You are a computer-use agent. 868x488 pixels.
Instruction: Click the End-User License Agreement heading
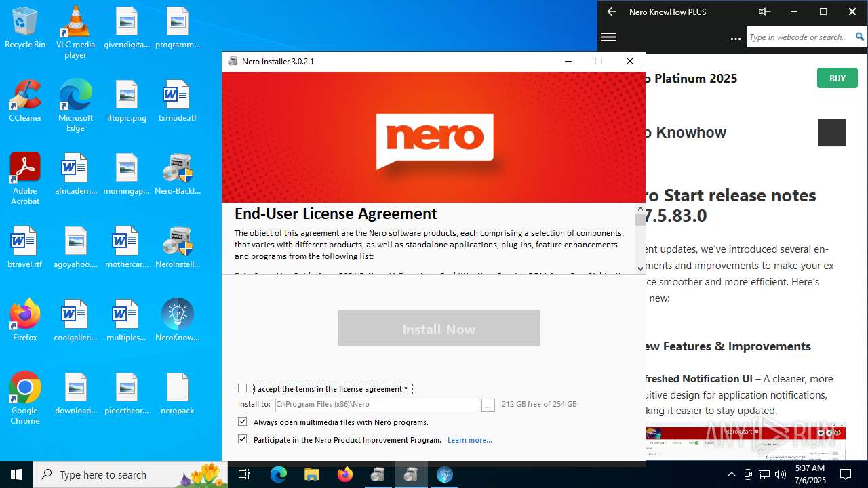click(x=336, y=214)
